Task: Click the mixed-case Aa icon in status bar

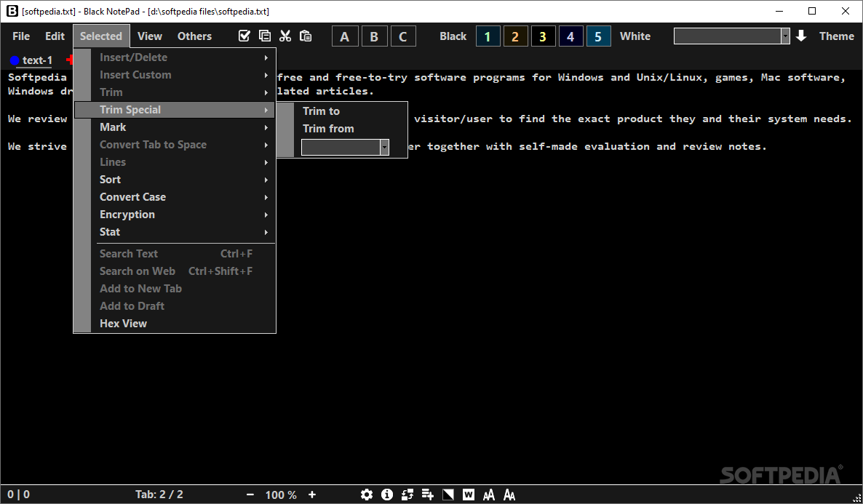Action: pyautogui.click(x=509, y=495)
